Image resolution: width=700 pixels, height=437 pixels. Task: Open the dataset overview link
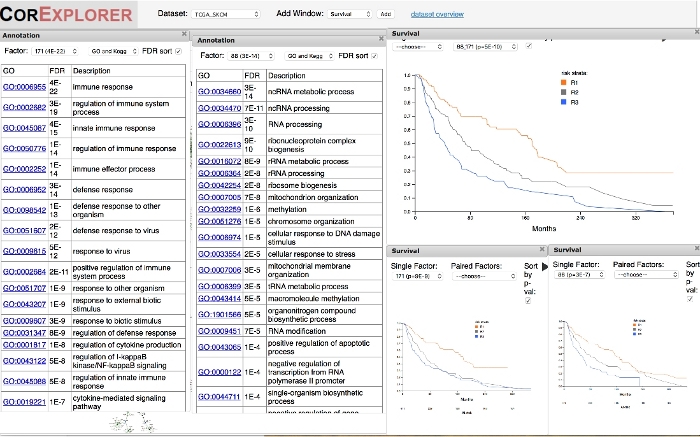(x=436, y=15)
